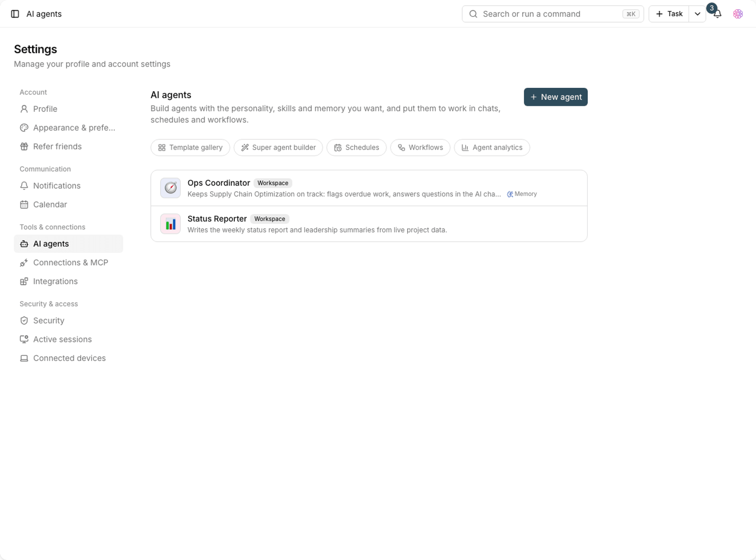This screenshot has width=756, height=560.
Task: Open agent Schedules
Action: [x=357, y=148]
